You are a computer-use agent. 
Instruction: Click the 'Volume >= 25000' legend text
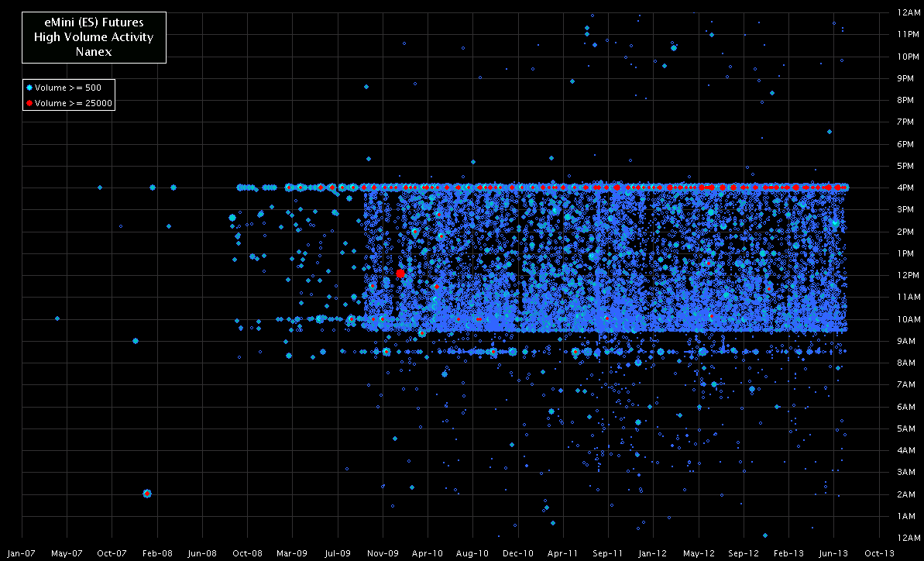click(x=73, y=103)
